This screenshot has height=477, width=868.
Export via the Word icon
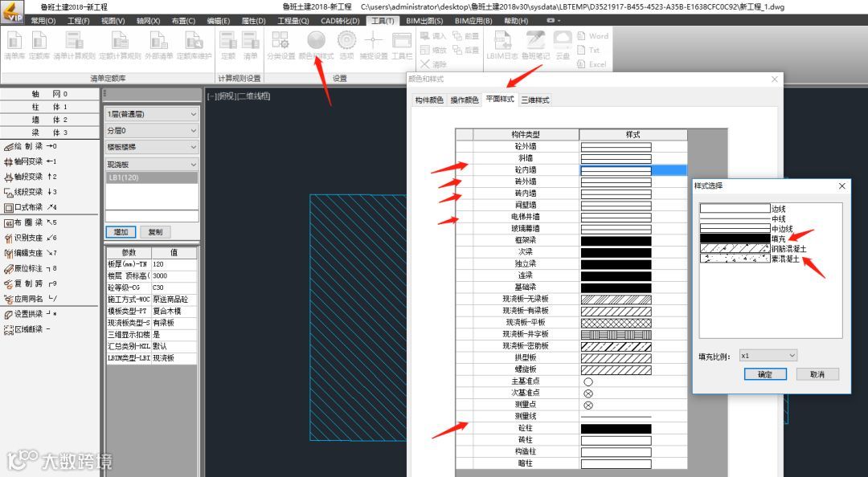(592, 36)
